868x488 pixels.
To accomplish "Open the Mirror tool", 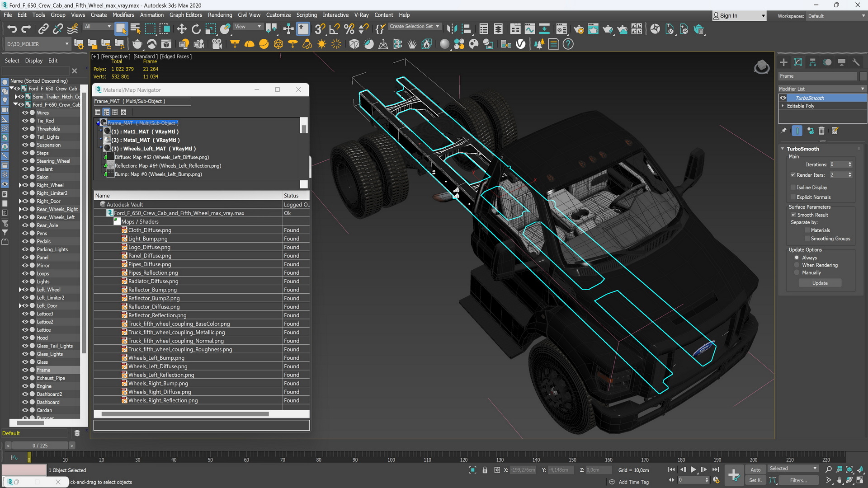I will coord(451,29).
